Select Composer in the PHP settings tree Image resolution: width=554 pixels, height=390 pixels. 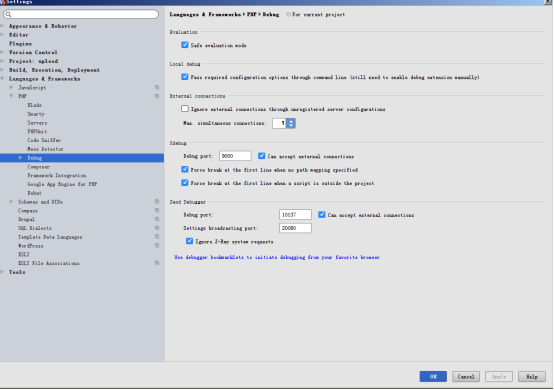pyautogui.click(x=39, y=167)
